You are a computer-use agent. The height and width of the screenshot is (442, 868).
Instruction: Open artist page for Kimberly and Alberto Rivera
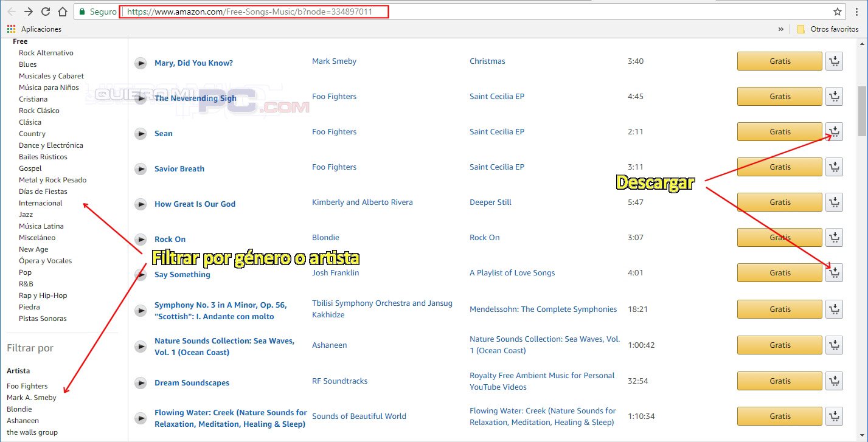point(363,202)
